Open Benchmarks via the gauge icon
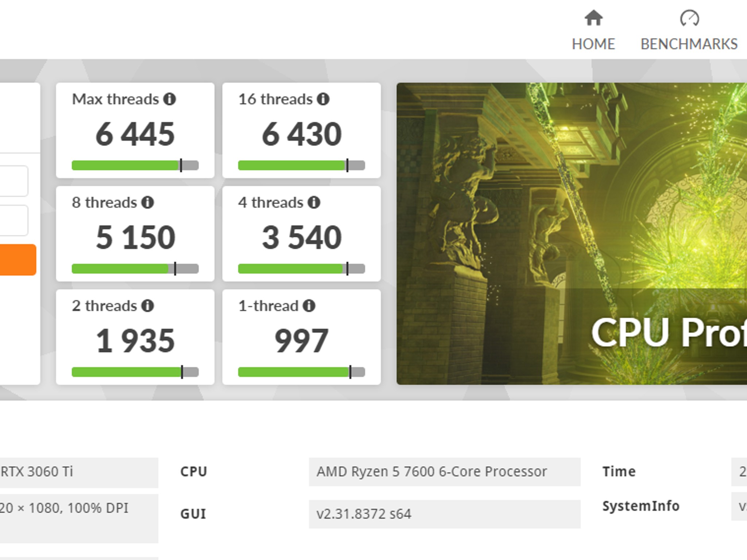 pyautogui.click(x=689, y=18)
